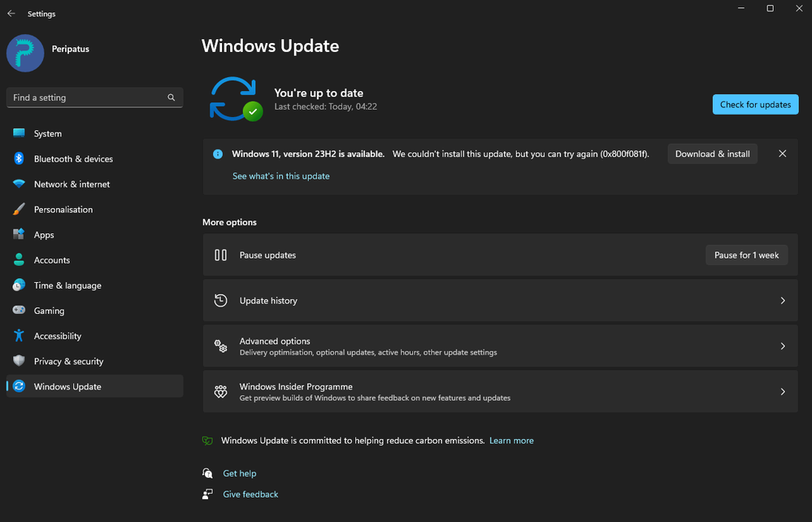812x522 pixels.
Task: Dismiss the 23H2 update notice
Action: click(783, 154)
